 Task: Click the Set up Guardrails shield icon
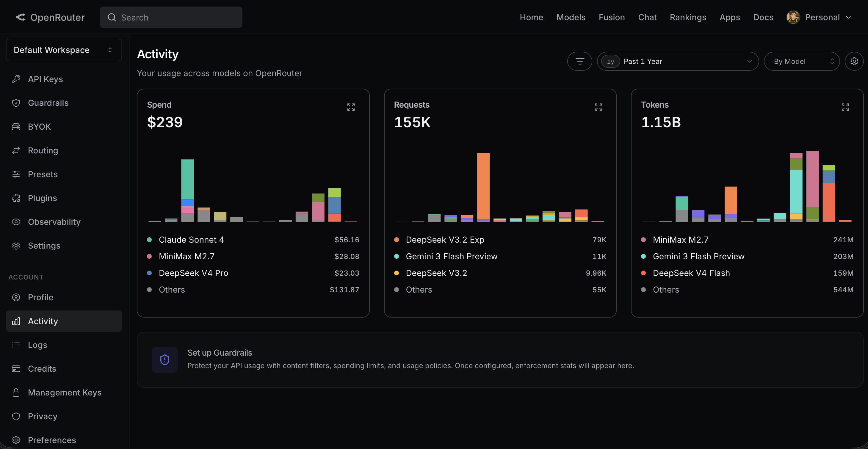click(x=165, y=360)
